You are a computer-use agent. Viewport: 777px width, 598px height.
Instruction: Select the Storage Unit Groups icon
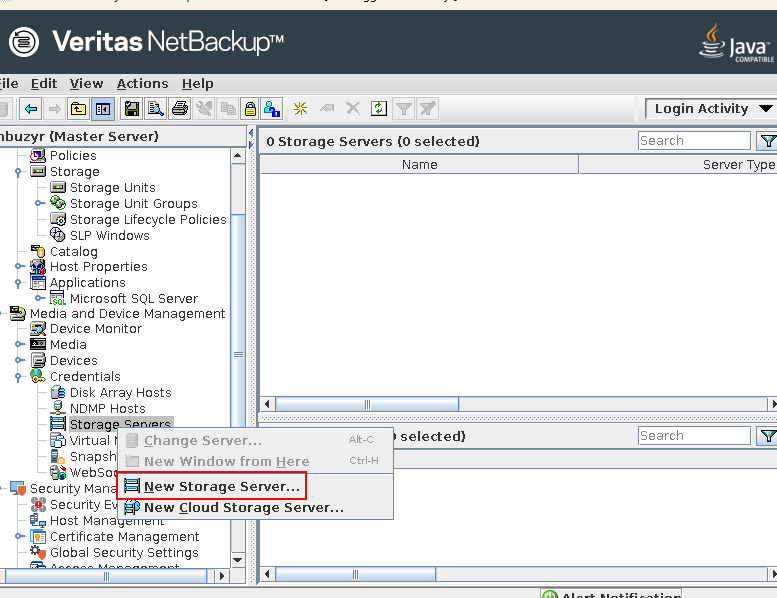point(58,203)
